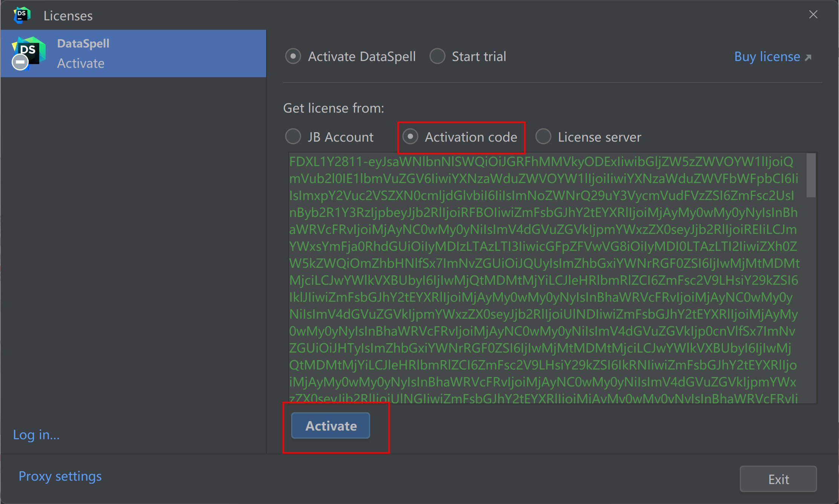Click the Log in... link
The width and height of the screenshot is (839, 504).
[x=36, y=435]
